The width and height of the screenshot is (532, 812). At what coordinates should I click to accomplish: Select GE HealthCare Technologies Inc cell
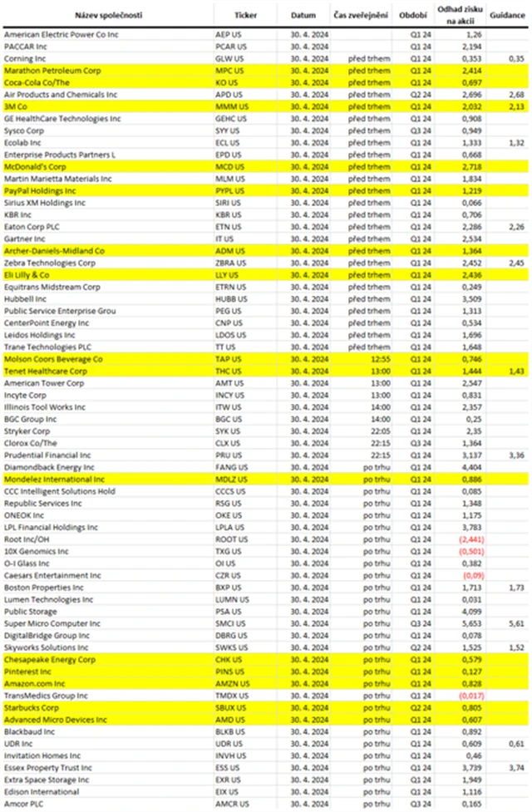tap(62, 119)
